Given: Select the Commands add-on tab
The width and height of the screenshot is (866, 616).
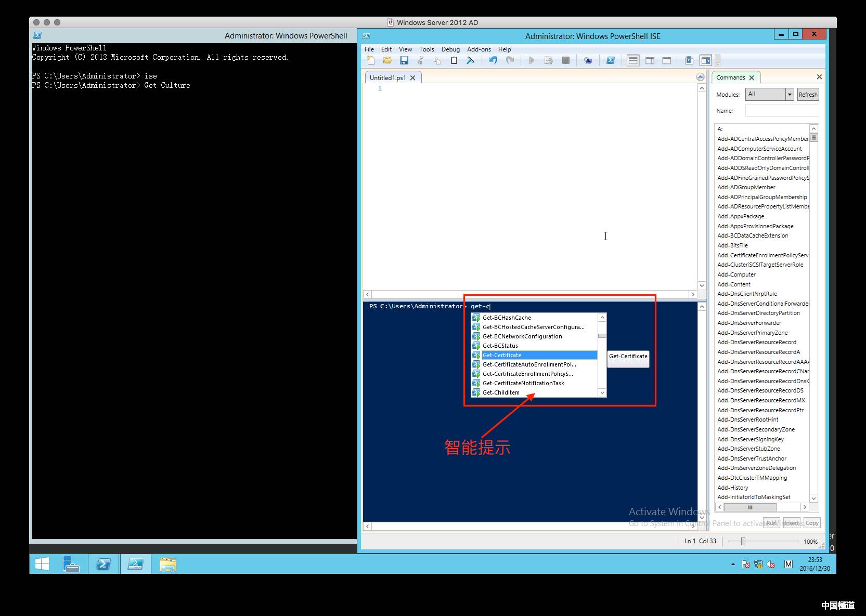Looking at the screenshot, I should (730, 77).
